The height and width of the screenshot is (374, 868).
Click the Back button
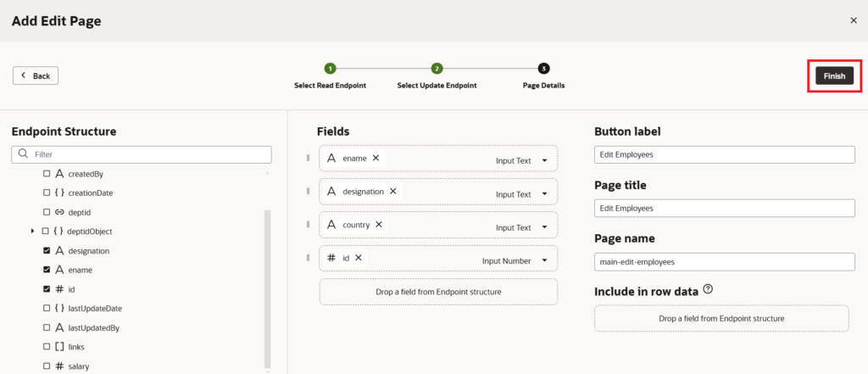tap(36, 76)
